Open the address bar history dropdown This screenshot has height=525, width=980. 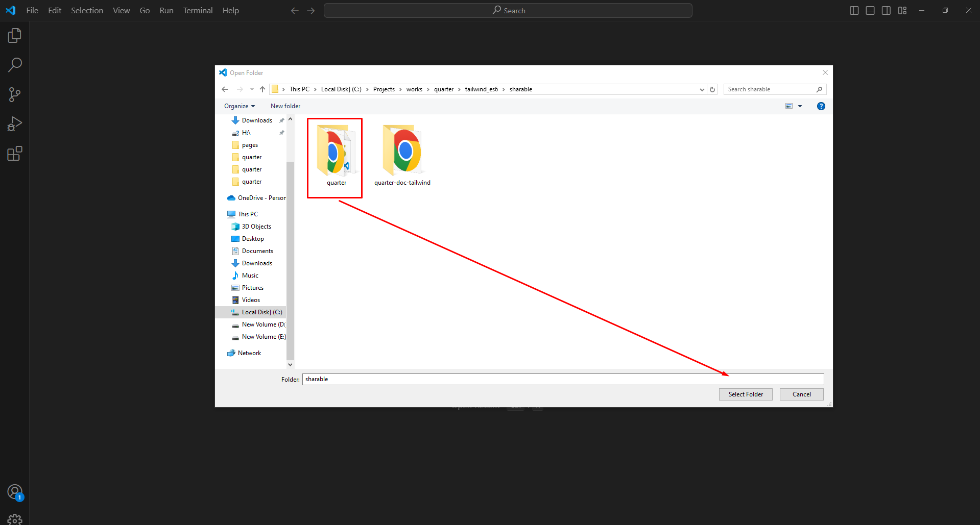pyautogui.click(x=702, y=89)
